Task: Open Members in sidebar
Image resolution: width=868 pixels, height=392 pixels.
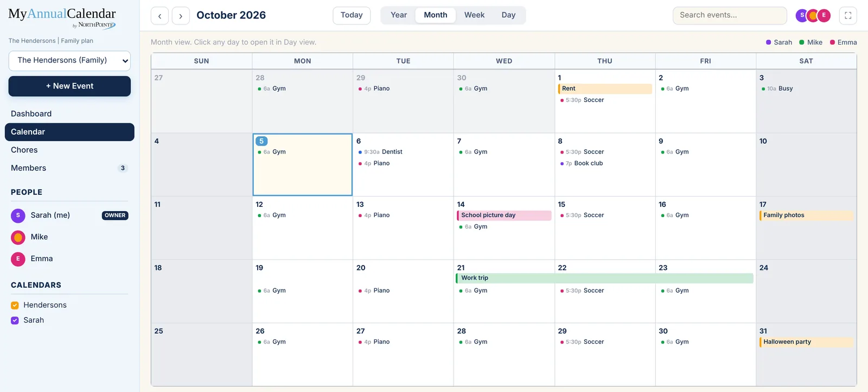Action: (x=69, y=168)
